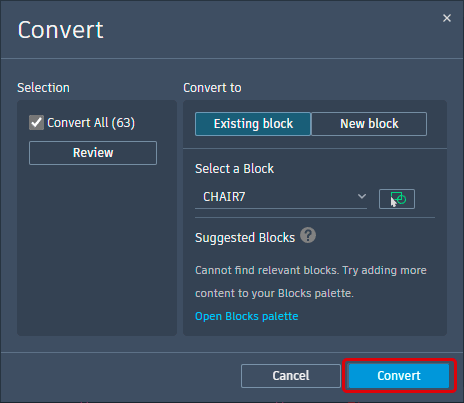This screenshot has width=464, height=403.
Task: Click the Cannot find relevant blocks message
Action: coord(311,282)
